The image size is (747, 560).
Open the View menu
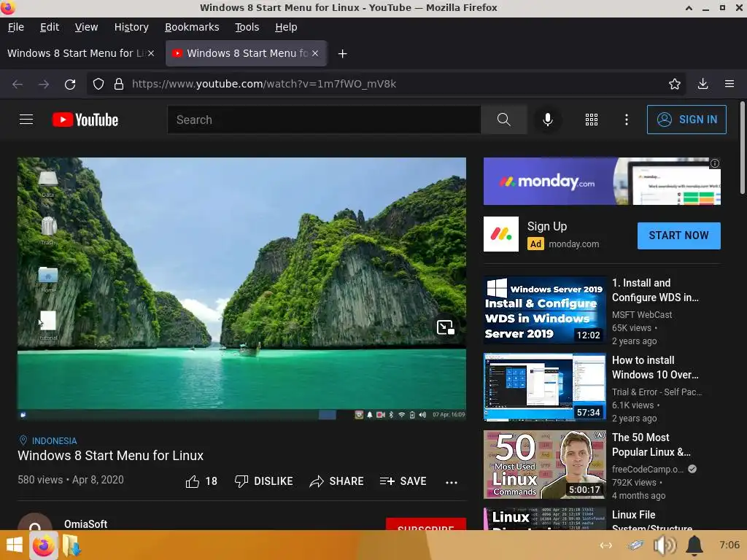tap(86, 27)
